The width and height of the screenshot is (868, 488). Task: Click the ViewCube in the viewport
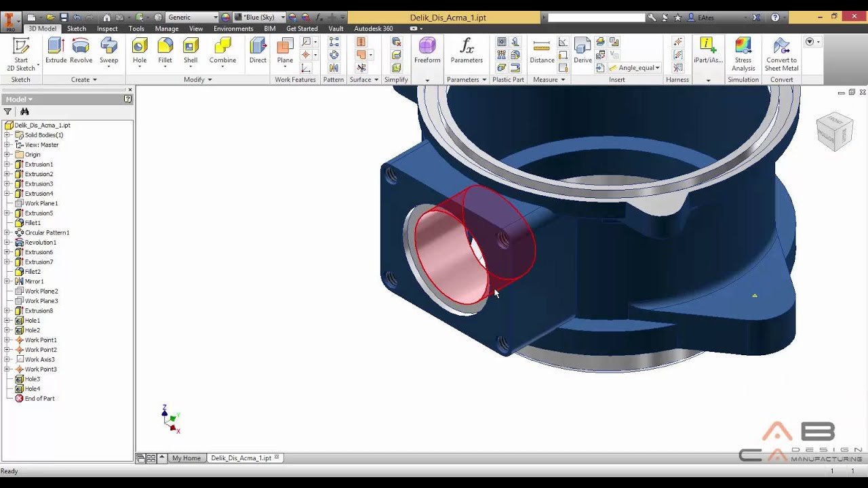834,131
